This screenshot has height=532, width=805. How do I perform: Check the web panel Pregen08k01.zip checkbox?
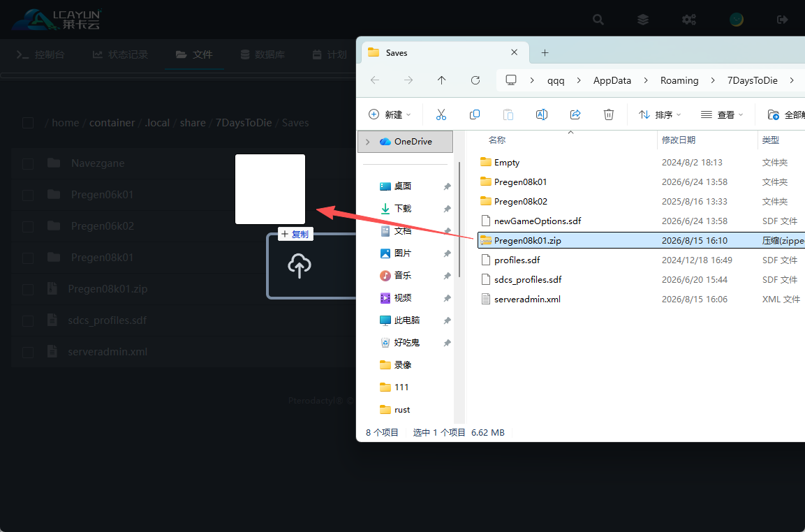click(x=28, y=289)
